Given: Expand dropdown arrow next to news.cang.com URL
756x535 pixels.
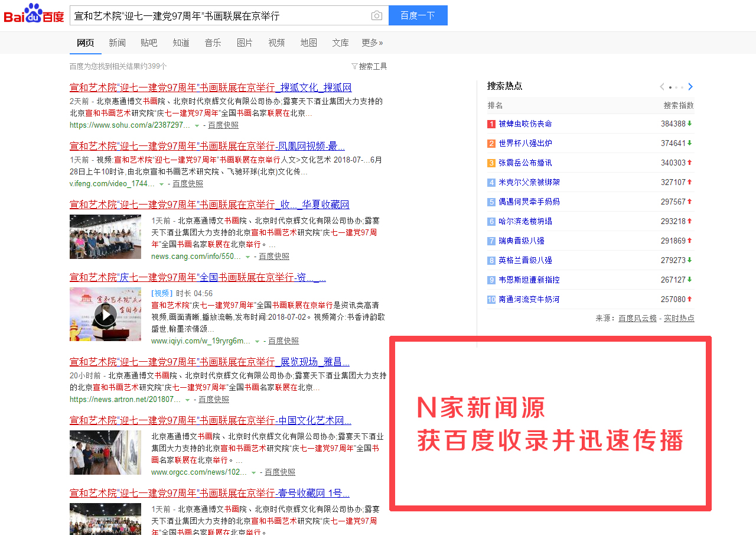Looking at the screenshot, I should coord(247,257).
